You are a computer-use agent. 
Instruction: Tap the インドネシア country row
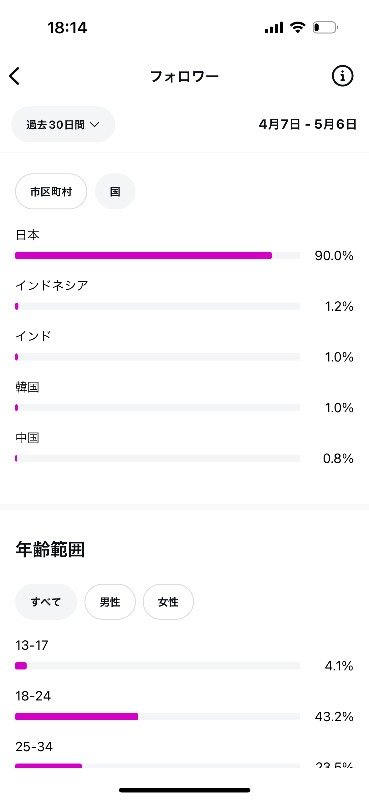pos(184,296)
